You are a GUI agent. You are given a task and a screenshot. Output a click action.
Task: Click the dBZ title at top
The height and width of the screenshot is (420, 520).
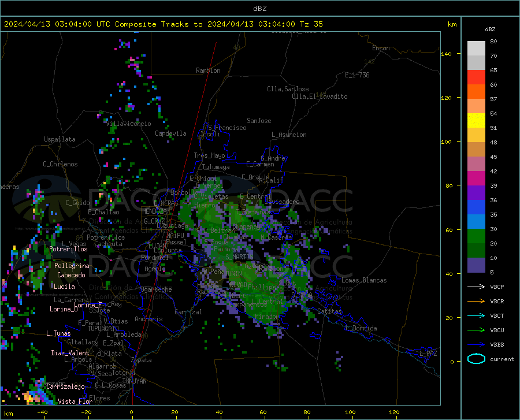(259, 9)
